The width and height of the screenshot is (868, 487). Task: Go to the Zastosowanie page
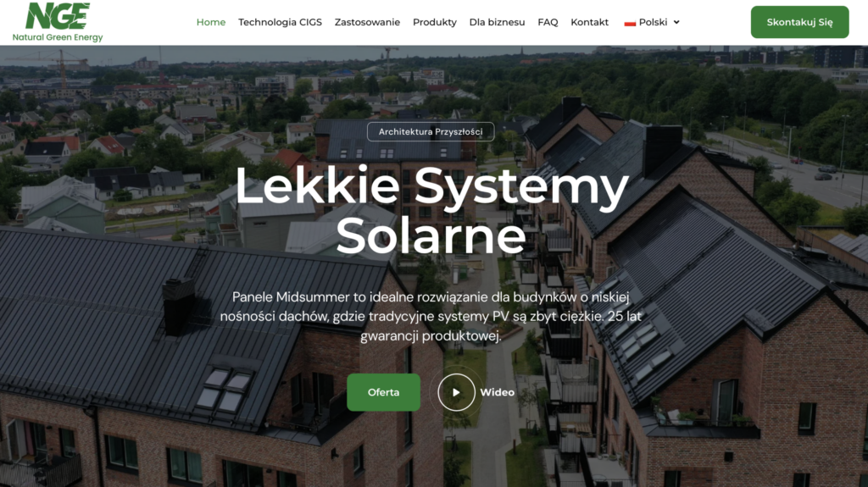tap(367, 22)
